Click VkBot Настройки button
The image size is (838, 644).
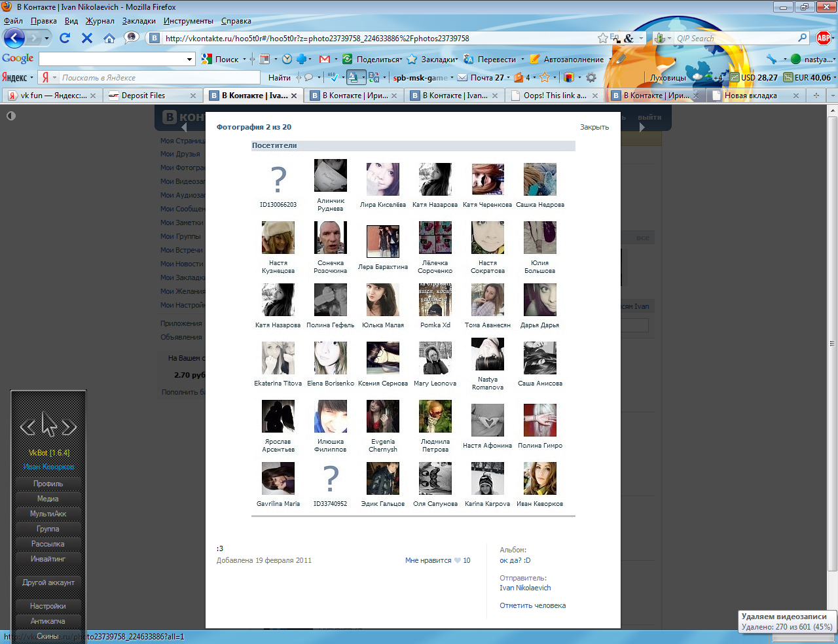click(48, 606)
